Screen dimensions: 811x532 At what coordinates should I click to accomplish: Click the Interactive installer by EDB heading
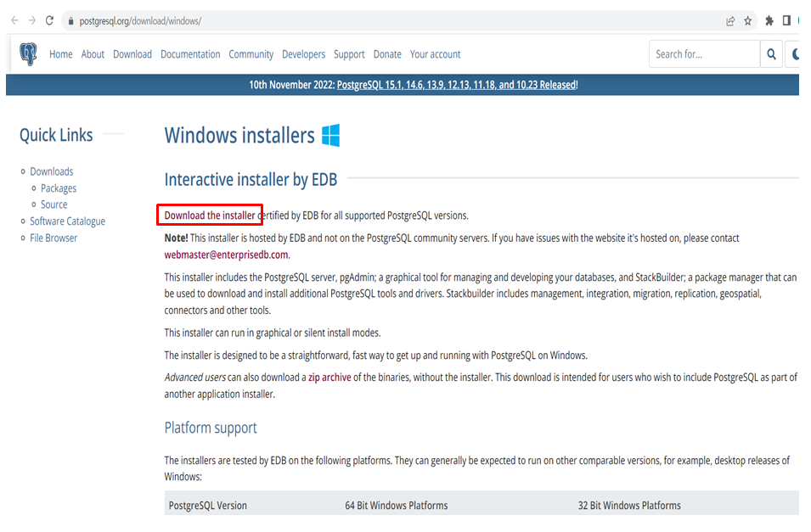pyautogui.click(x=251, y=179)
